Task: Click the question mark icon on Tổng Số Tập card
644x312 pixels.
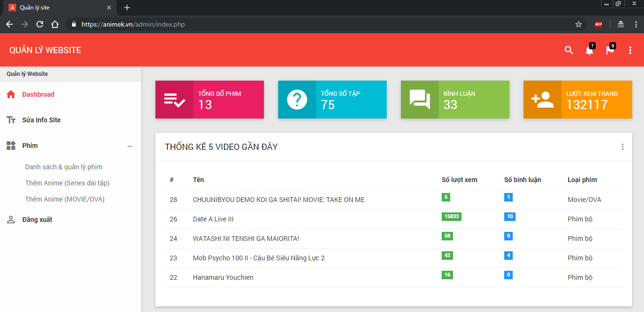Action: [x=297, y=100]
